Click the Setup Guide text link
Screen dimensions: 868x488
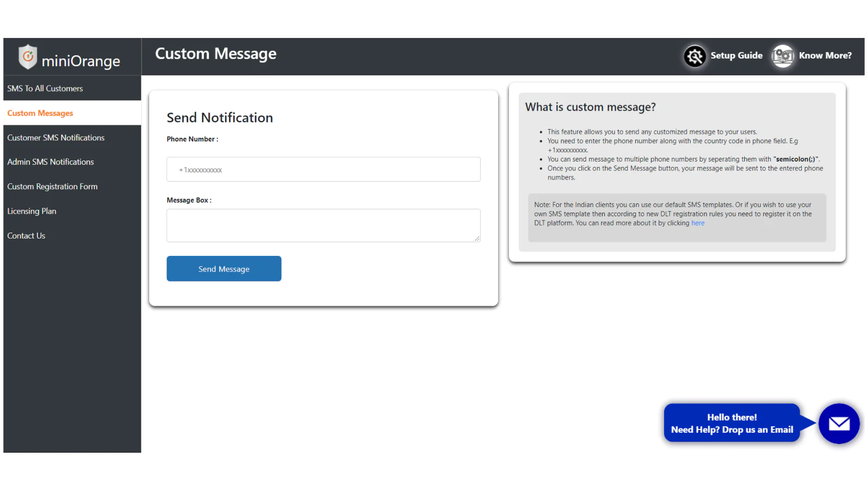[736, 55]
